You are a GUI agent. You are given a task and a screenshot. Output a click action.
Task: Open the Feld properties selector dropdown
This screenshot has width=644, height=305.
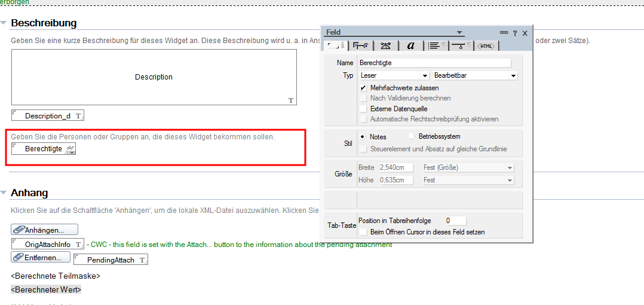click(x=459, y=32)
